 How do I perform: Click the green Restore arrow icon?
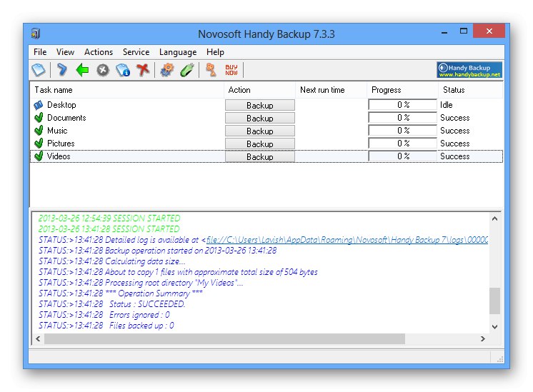(82, 70)
